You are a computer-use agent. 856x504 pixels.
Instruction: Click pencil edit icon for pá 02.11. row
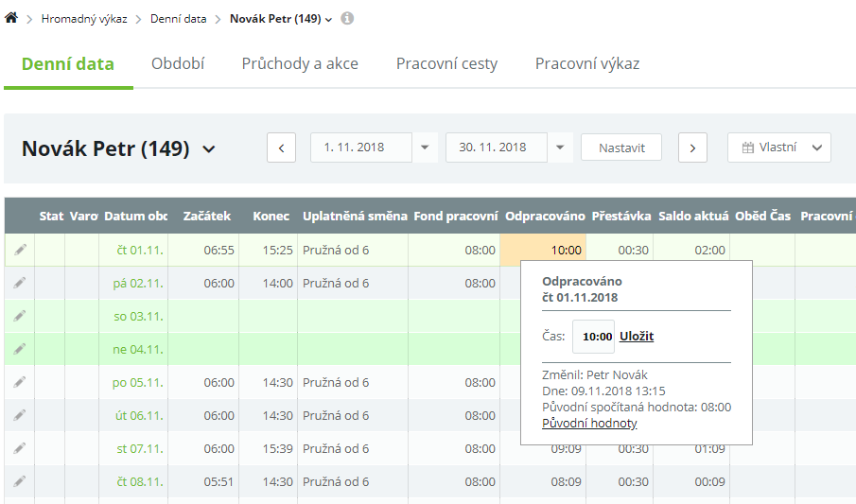(x=20, y=283)
